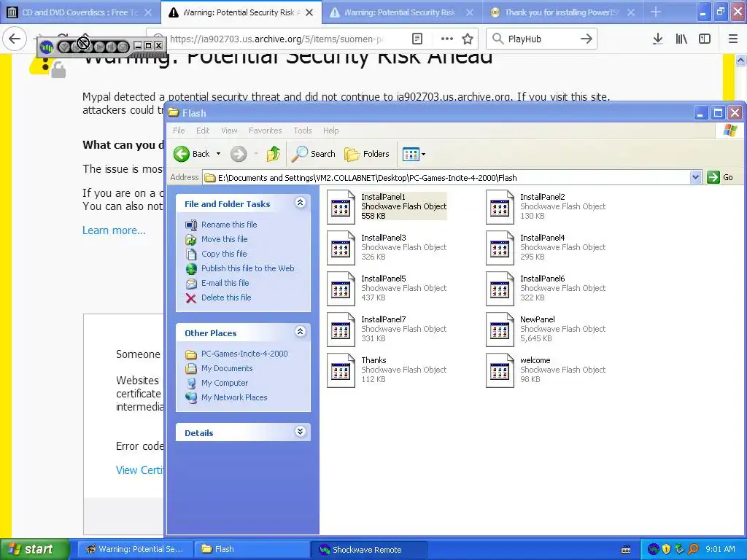Select the InstallPanel1 file icon
747x560 pixels.
point(341,207)
